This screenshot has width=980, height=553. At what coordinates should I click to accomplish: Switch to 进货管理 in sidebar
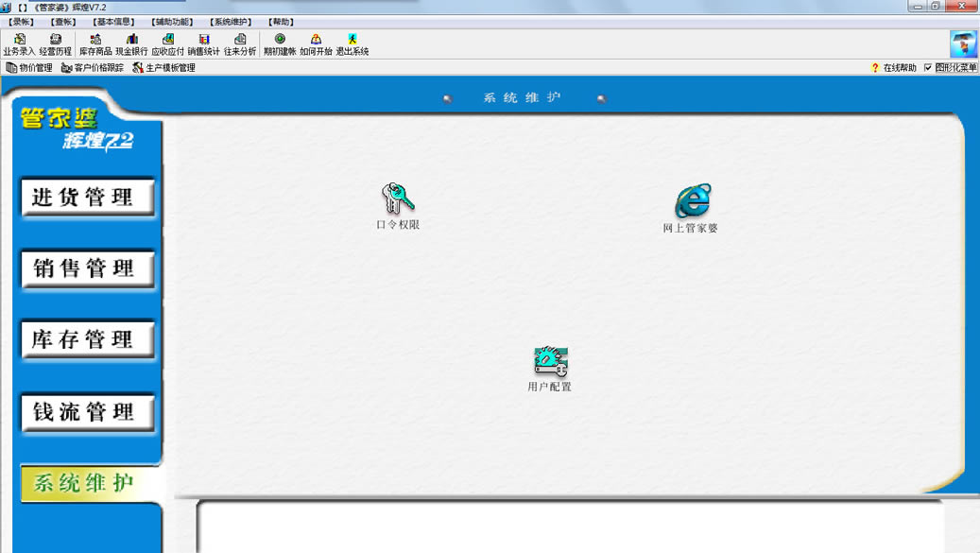pyautogui.click(x=87, y=198)
